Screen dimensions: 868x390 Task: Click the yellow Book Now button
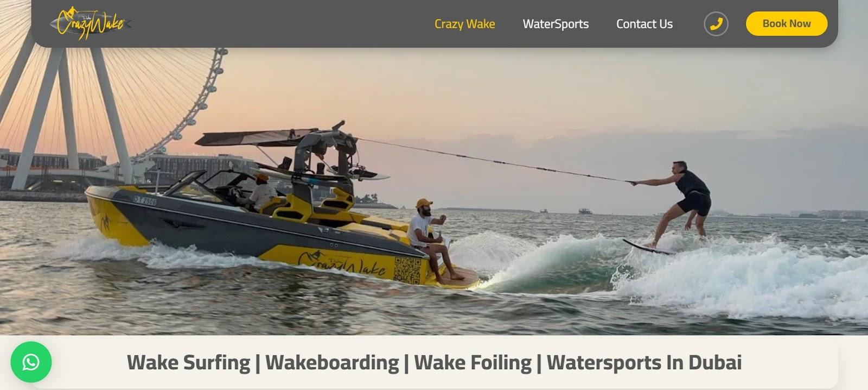click(787, 24)
